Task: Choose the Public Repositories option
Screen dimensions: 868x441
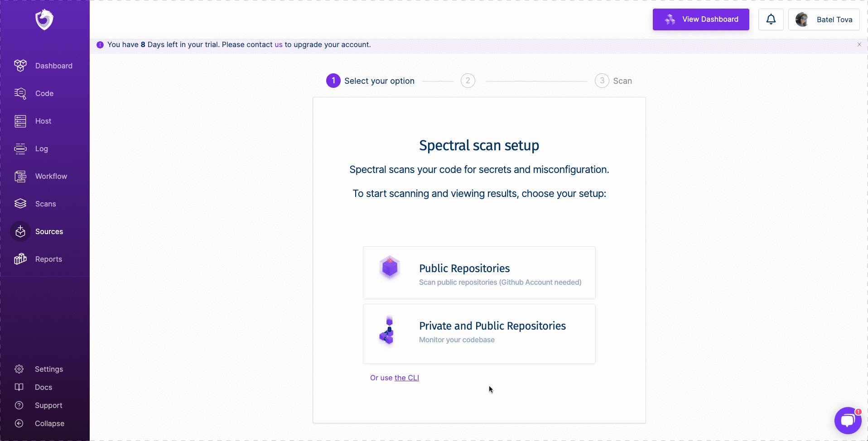Action: click(x=479, y=273)
